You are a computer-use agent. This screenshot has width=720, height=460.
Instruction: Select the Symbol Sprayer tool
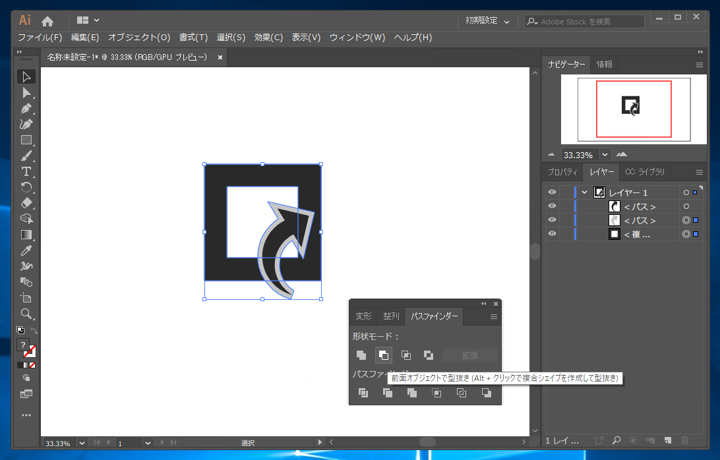tap(26, 266)
